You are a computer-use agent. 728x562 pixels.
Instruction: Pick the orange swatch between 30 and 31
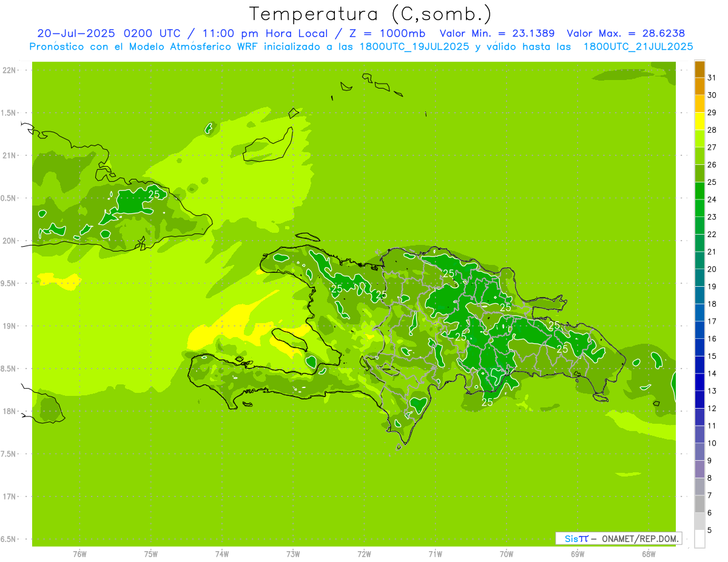[x=699, y=87]
